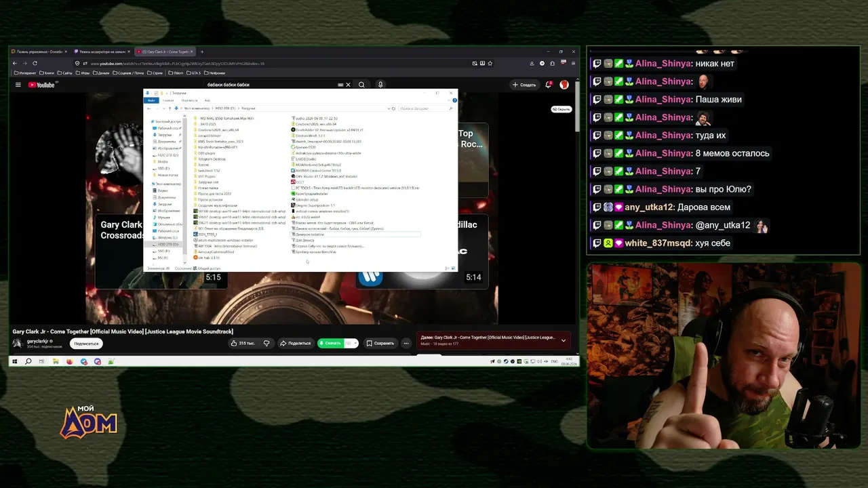
Task: Open the Windows Start menu
Action: pyautogui.click(x=15, y=362)
